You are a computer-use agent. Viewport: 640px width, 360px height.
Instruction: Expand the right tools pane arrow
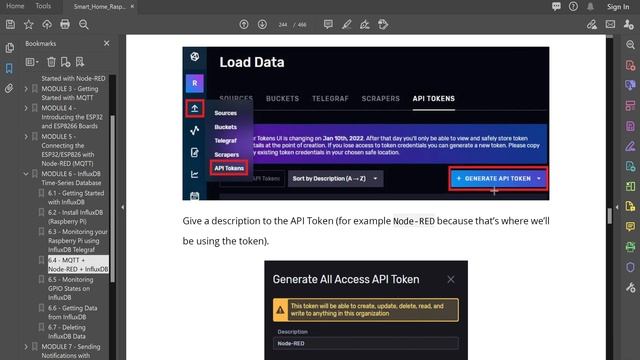[617, 207]
